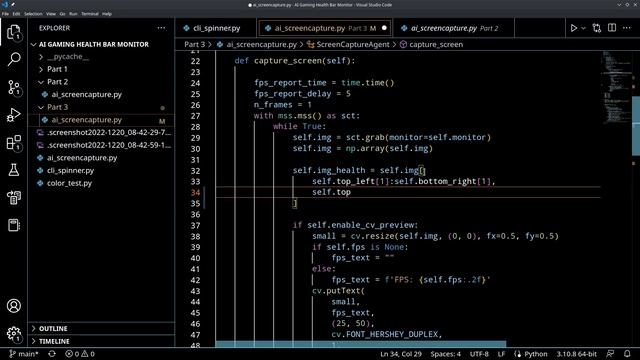Click the feedback icon in status bar
Screen dimensions: 640x360
(610, 354)
